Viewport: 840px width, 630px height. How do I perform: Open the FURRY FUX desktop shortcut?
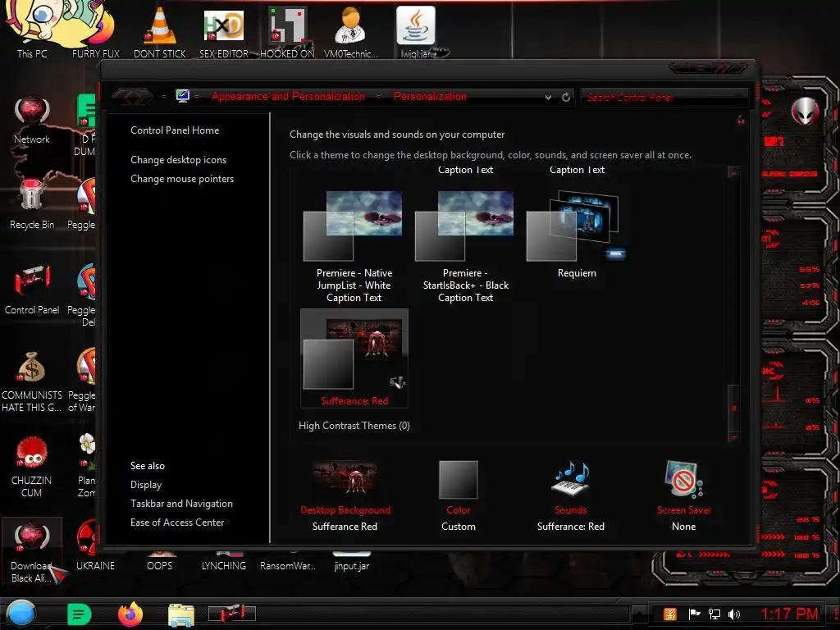click(x=97, y=32)
